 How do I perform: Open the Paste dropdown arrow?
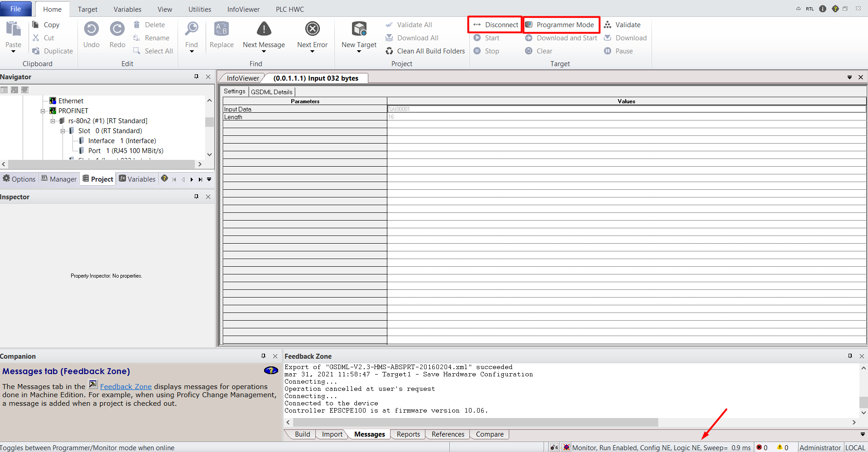[13, 51]
